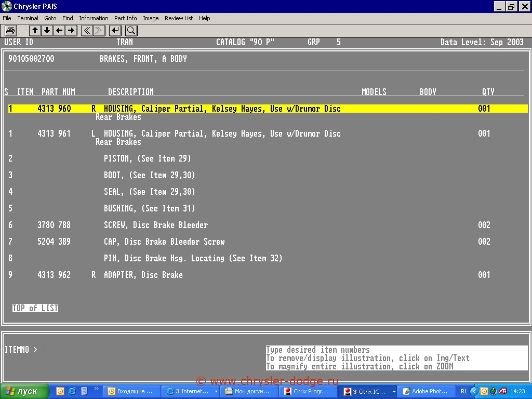Switch to the Adobe Phot taskbar window
532x399 pixels.
pyautogui.click(x=426, y=392)
